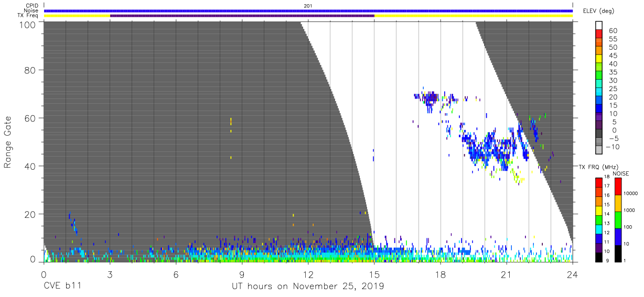The image size is (644, 297).
Task: Click the '11' label on the TX FRQ legend
Action: [607, 242]
